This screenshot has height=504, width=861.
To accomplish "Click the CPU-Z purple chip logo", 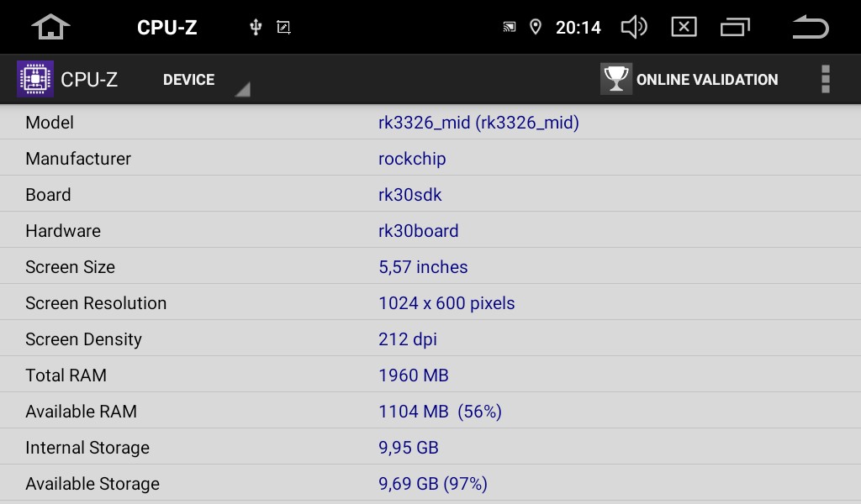I will tap(35, 79).
